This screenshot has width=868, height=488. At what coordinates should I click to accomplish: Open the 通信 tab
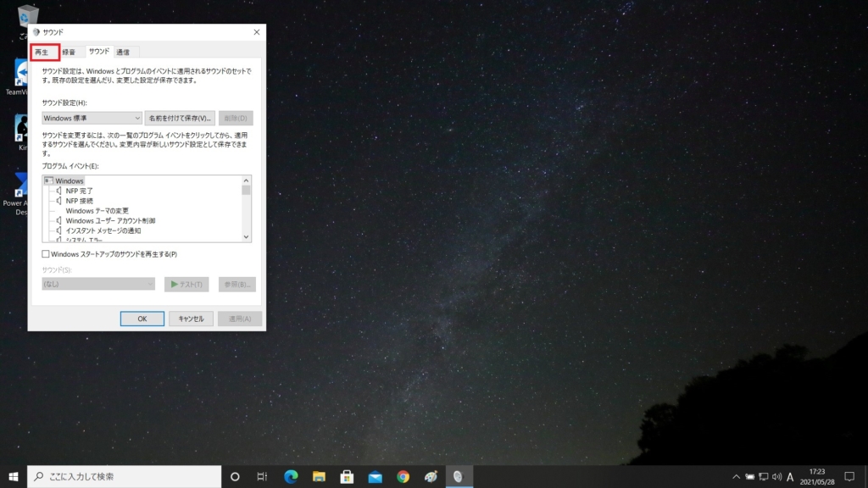[x=121, y=51]
